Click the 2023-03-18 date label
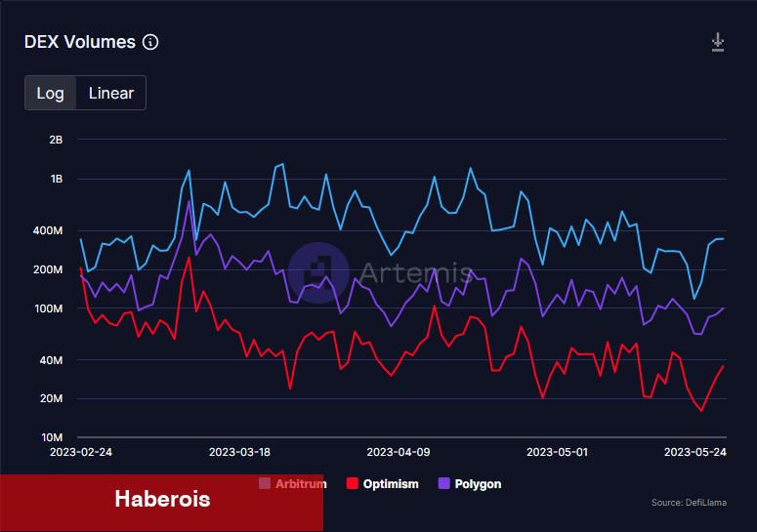This screenshot has width=757, height=532. pyautogui.click(x=239, y=452)
